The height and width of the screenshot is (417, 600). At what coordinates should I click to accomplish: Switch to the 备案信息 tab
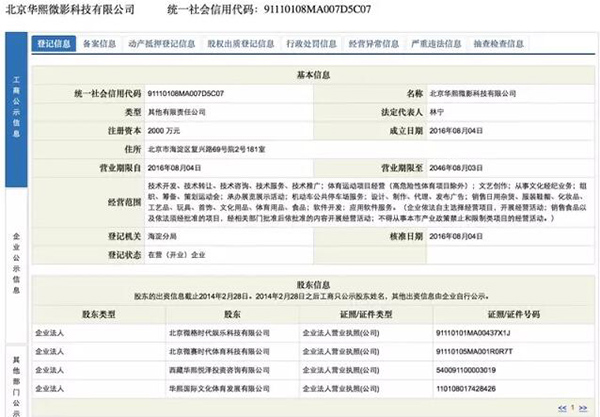99,44
